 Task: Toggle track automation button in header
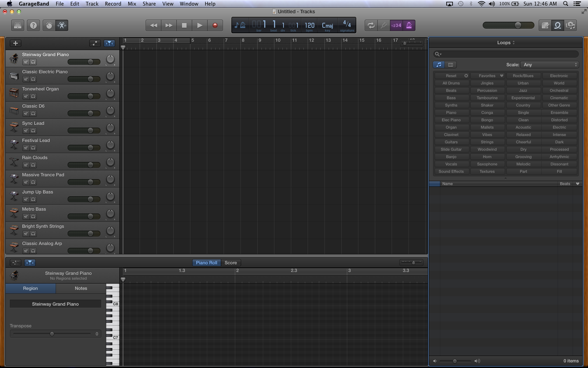pos(95,43)
